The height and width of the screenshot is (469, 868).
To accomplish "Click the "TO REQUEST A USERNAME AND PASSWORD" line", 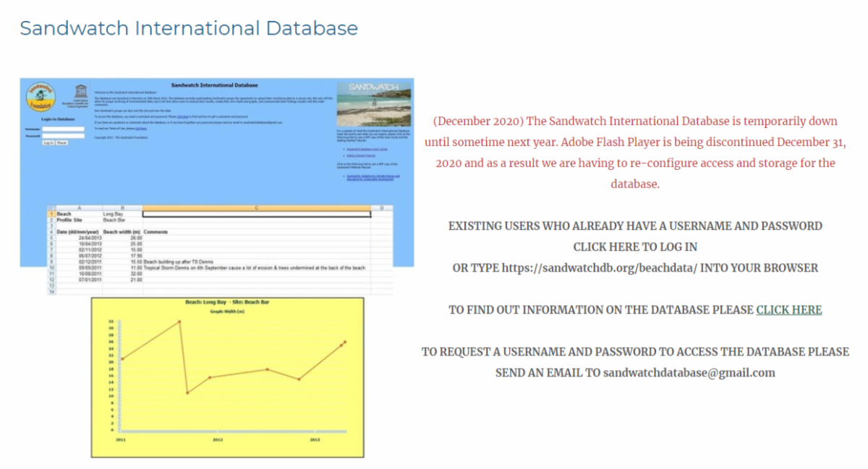I will [635, 352].
